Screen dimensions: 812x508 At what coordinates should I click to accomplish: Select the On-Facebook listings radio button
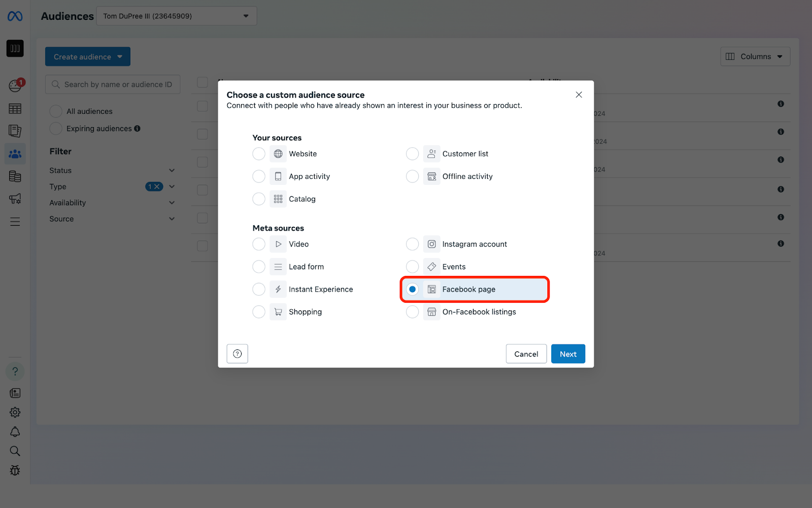coord(412,311)
